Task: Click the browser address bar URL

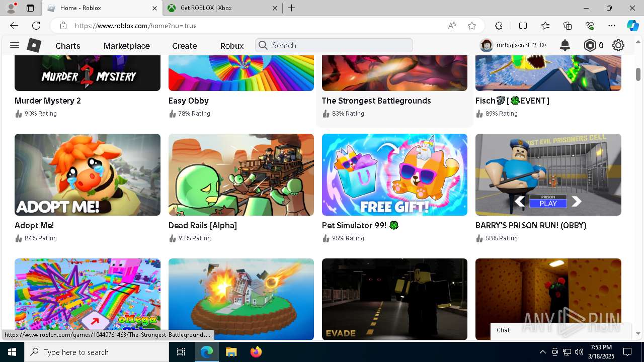Action: pyautogui.click(x=136, y=26)
